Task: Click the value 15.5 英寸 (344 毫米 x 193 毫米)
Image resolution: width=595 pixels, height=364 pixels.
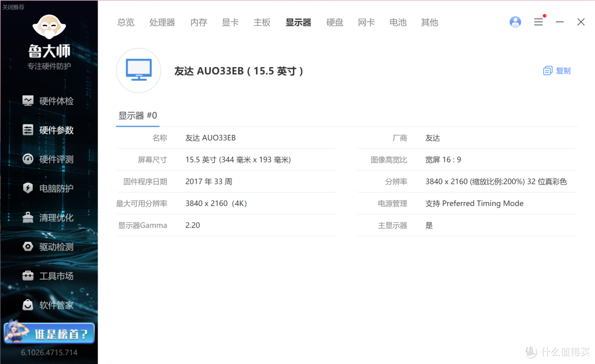Action: pos(238,160)
